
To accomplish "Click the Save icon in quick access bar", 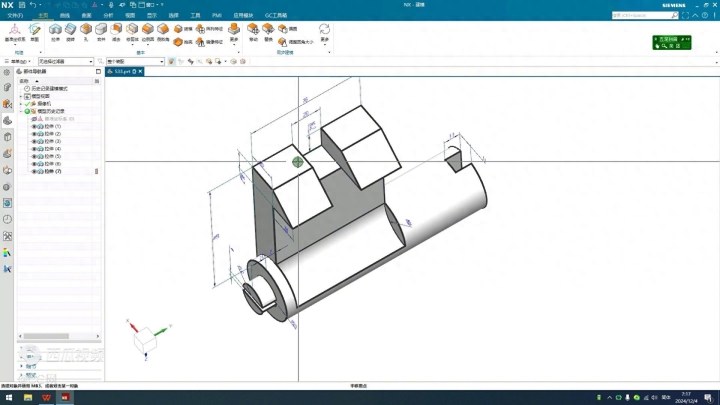I will [x=22, y=5].
